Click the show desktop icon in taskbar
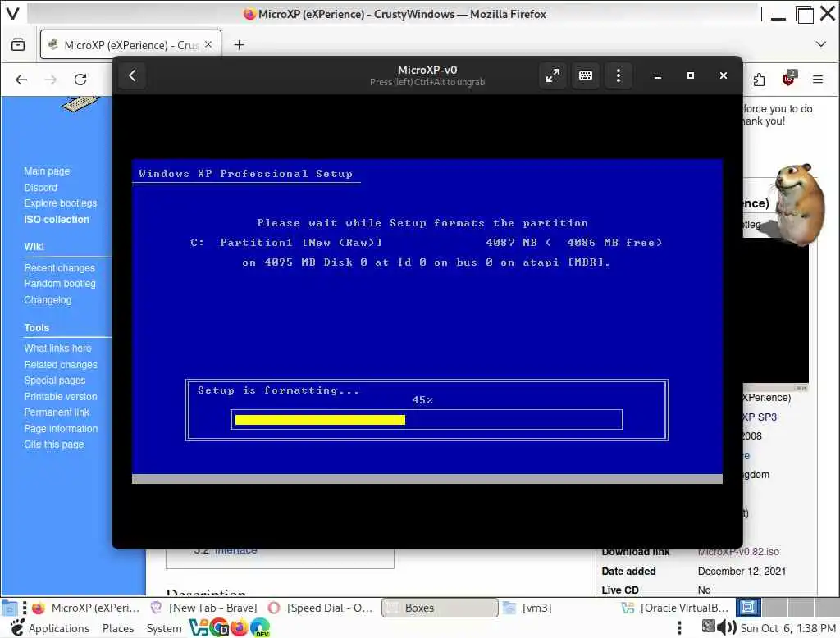The height and width of the screenshot is (638, 840). point(10,608)
